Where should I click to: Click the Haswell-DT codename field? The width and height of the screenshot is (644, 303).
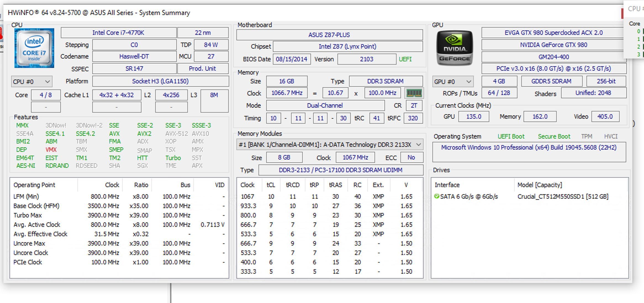pyautogui.click(x=134, y=56)
